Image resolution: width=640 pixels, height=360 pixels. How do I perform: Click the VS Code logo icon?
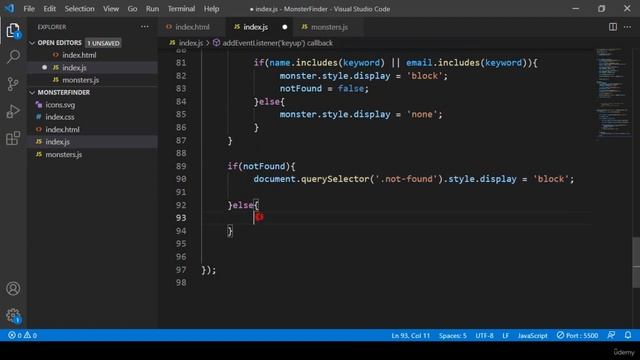(9, 9)
